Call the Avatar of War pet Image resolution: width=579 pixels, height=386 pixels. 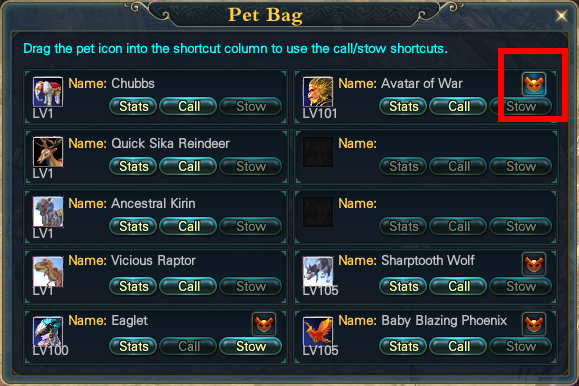(458, 106)
